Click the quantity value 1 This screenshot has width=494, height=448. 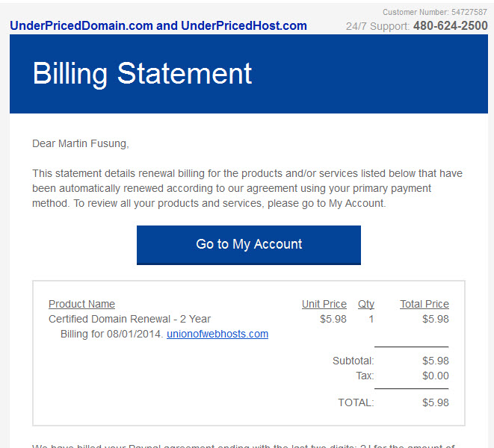[x=371, y=319]
